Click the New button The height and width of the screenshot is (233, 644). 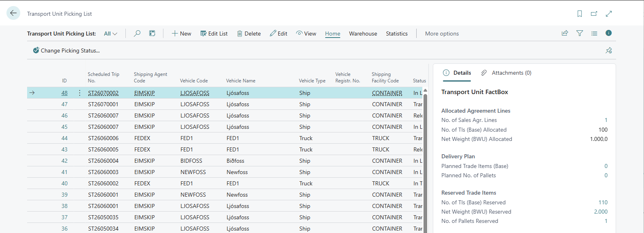click(x=181, y=34)
